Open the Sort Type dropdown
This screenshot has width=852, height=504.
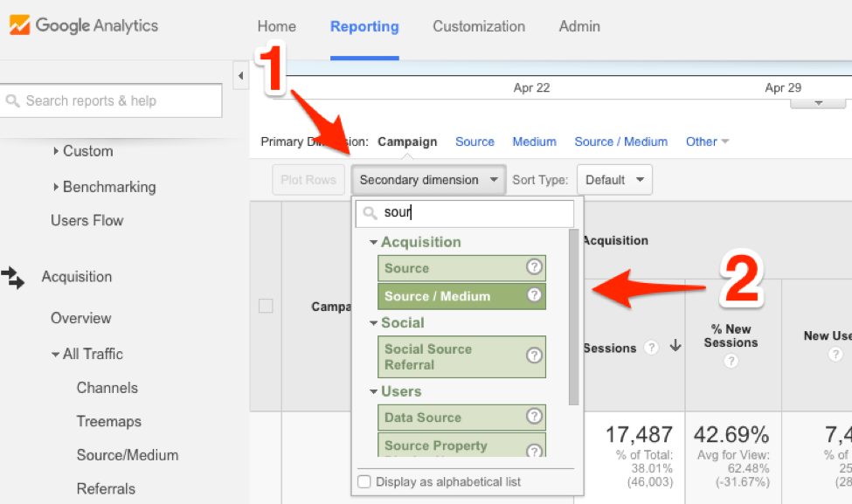pos(614,179)
